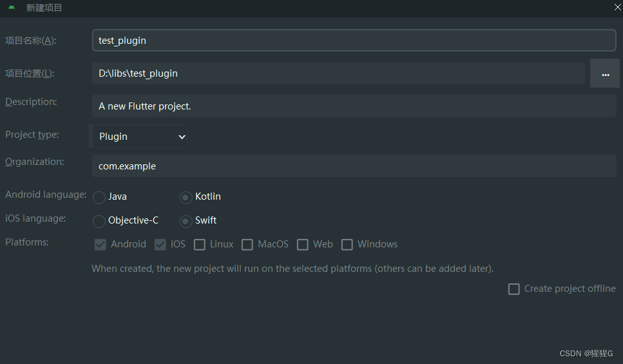This screenshot has height=364, width=623.
Task: Open the Project type dropdown
Action: click(142, 137)
